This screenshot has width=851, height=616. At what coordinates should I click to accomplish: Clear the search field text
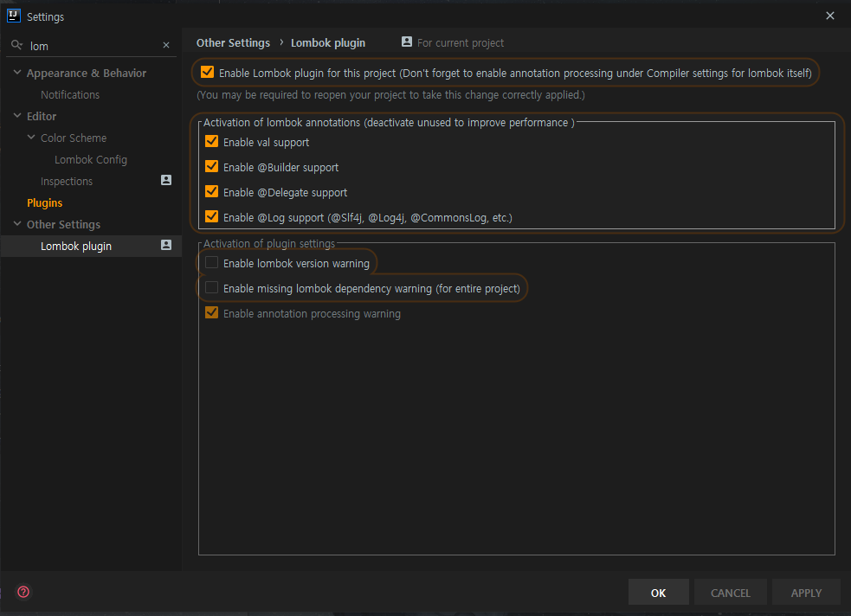(166, 46)
